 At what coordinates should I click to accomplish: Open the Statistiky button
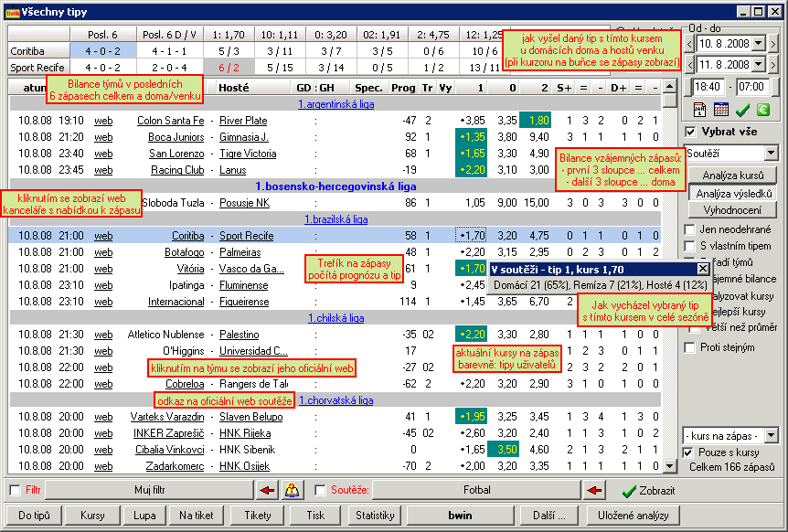(x=375, y=516)
